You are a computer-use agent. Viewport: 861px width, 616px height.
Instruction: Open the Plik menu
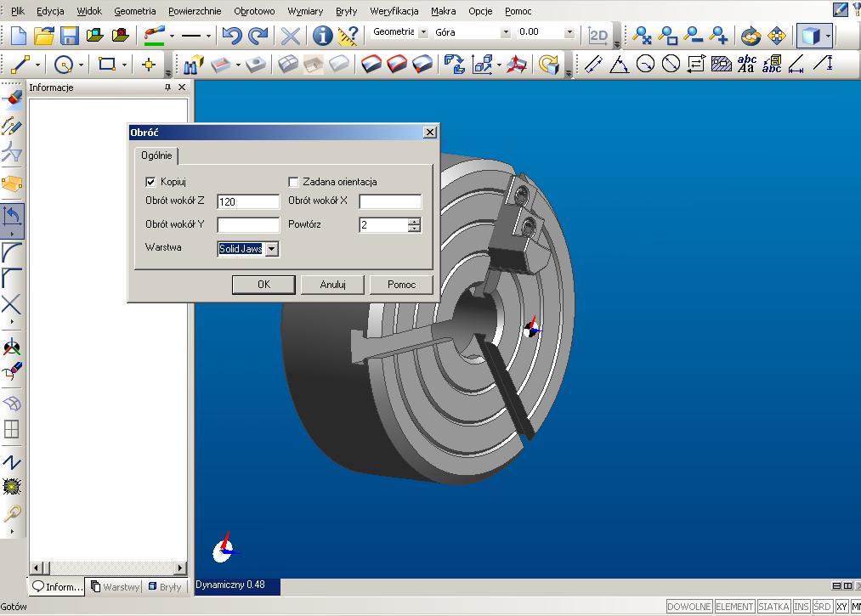pyautogui.click(x=18, y=11)
